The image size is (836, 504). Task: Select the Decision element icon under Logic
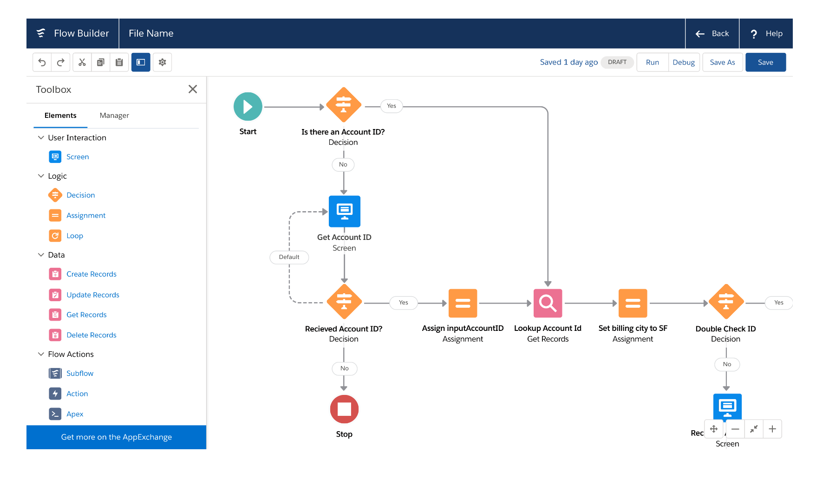(x=55, y=195)
